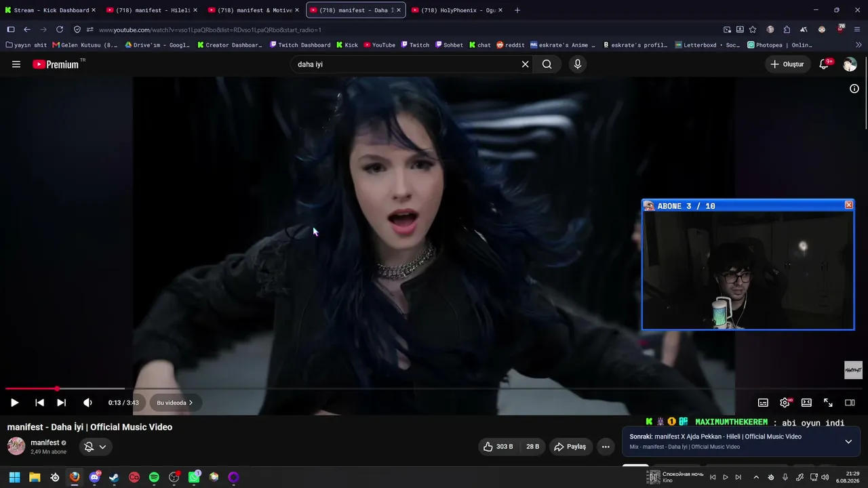Open the Creator Dashboard bookmark
The image size is (868, 488).
(x=230, y=45)
